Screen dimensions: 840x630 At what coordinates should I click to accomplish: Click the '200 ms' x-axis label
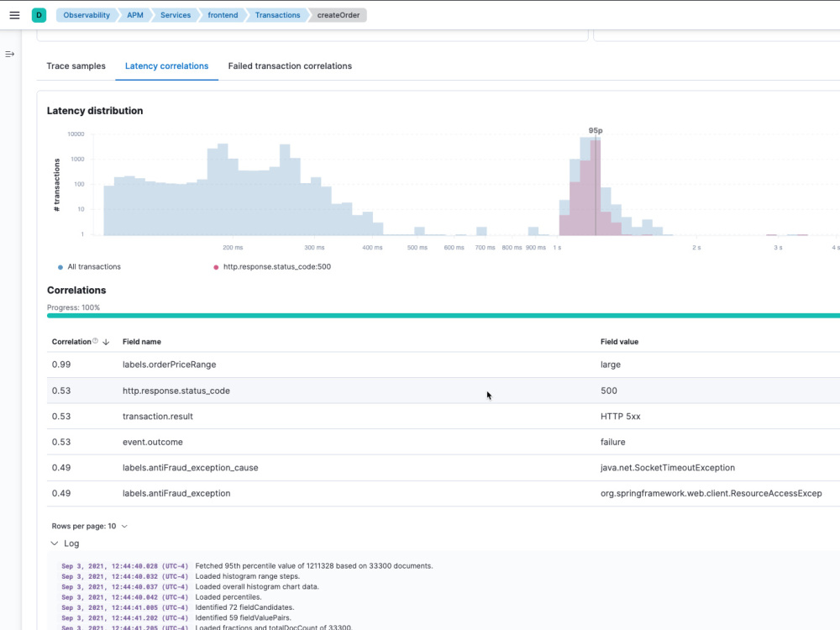[x=233, y=248]
